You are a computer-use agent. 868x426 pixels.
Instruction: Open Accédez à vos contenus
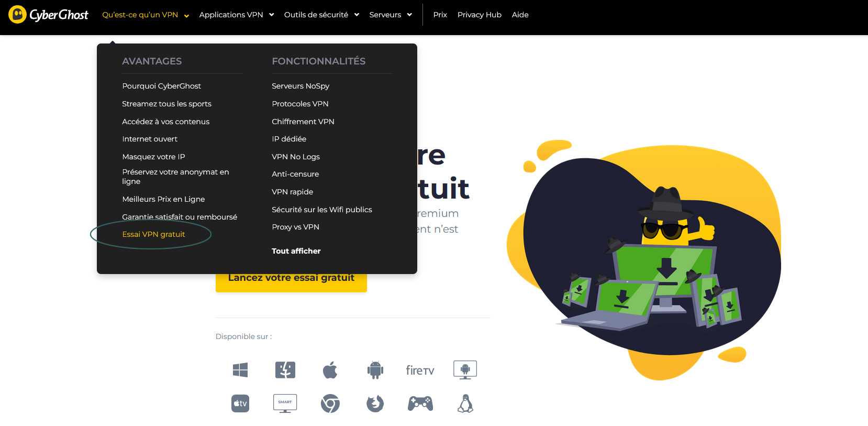pyautogui.click(x=166, y=122)
